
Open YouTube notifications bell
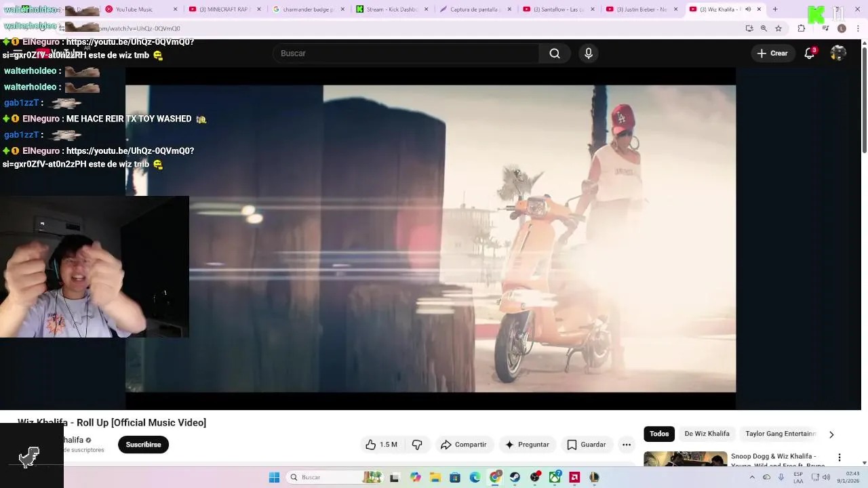(x=809, y=54)
